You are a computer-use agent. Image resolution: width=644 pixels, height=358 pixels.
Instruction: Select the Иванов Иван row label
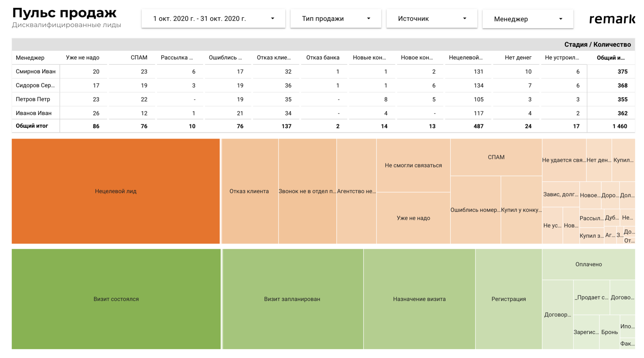tap(34, 113)
